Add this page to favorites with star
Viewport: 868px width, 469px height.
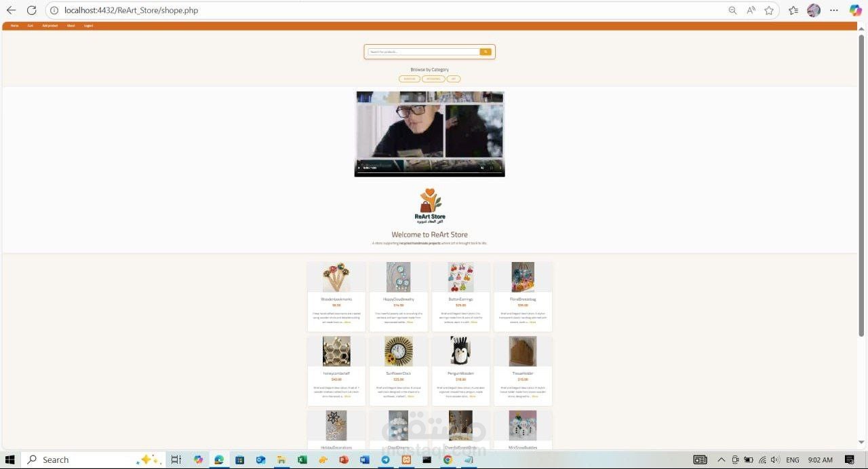[x=769, y=10]
